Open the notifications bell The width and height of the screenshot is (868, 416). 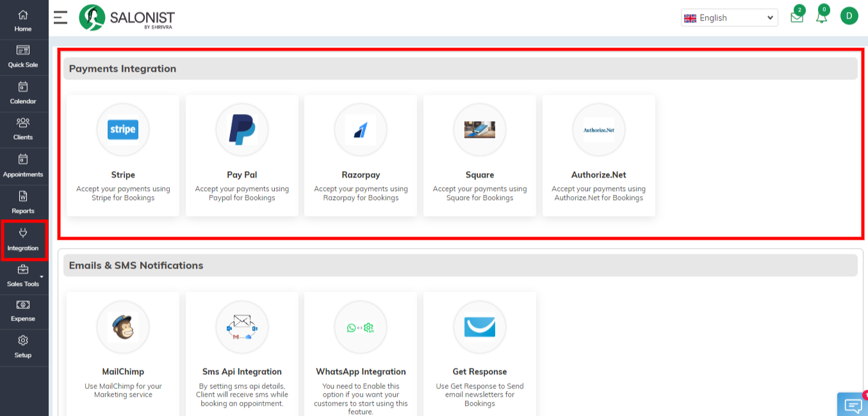coord(822,17)
